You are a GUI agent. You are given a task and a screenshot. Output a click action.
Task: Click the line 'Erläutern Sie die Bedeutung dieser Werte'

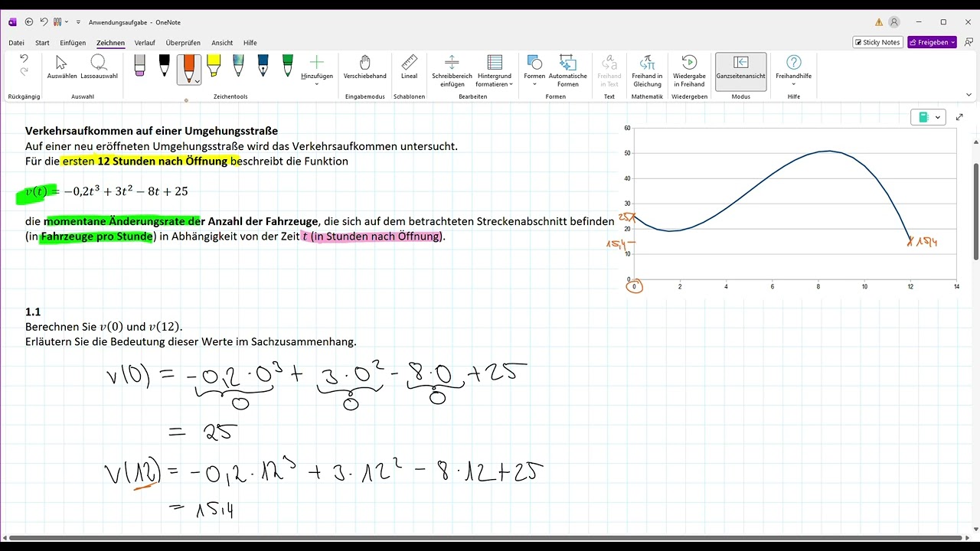pos(191,341)
